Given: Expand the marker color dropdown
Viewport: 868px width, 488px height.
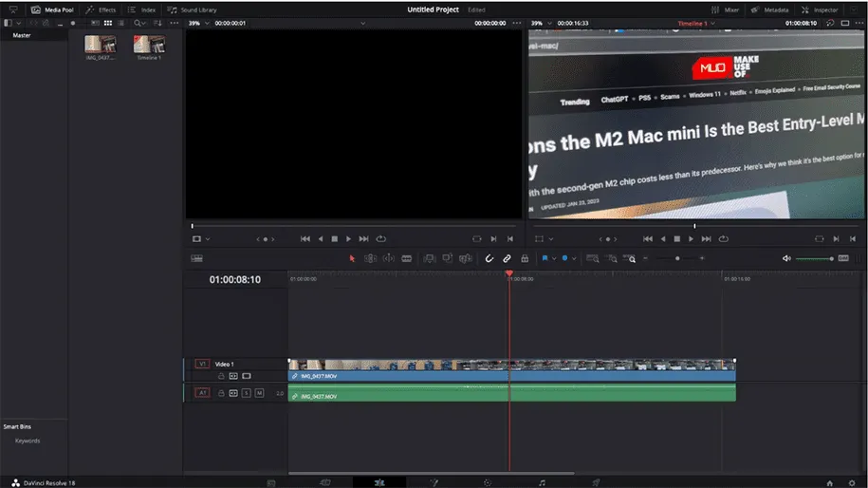Looking at the screenshot, I should (574, 258).
